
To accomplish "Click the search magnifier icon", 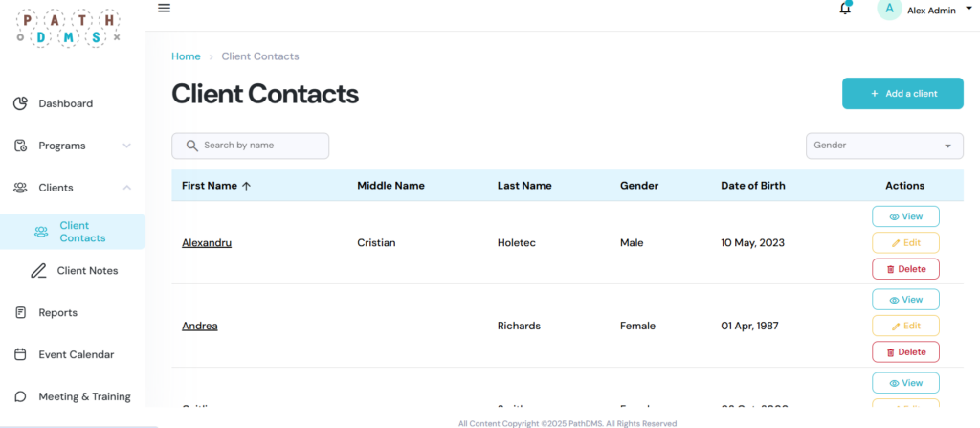I will click(x=191, y=146).
